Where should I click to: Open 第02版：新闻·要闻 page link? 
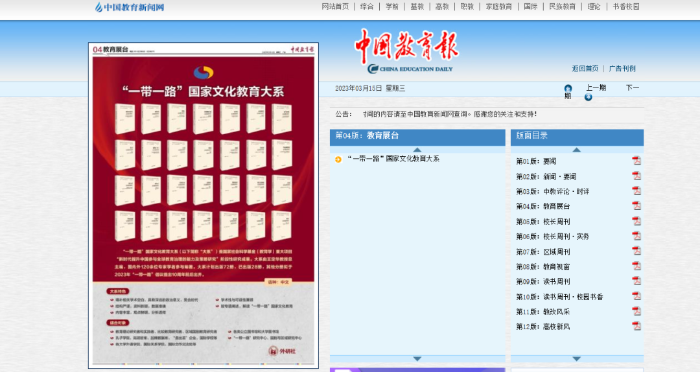click(x=546, y=176)
